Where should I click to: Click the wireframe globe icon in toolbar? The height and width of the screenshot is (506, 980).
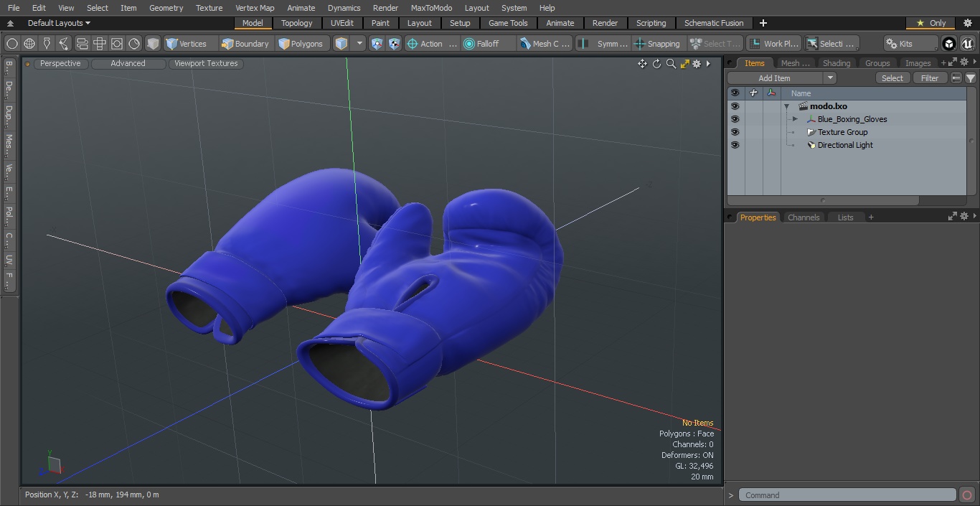coord(29,44)
